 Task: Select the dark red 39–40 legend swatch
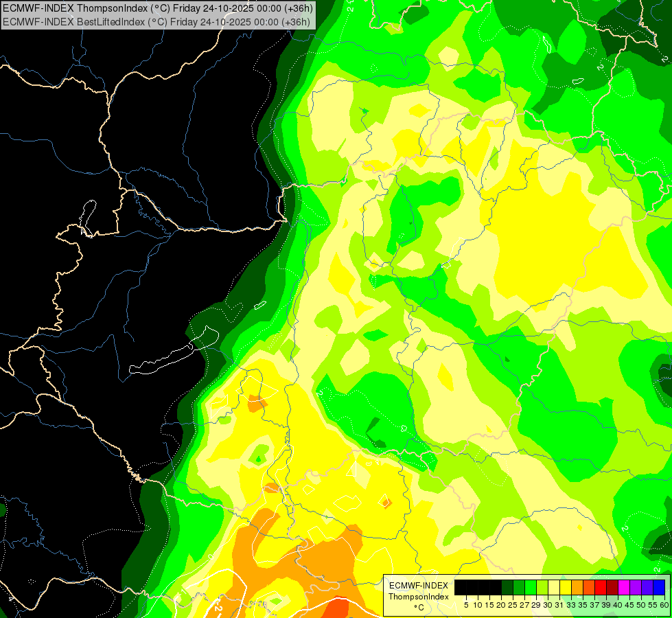tap(612, 587)
